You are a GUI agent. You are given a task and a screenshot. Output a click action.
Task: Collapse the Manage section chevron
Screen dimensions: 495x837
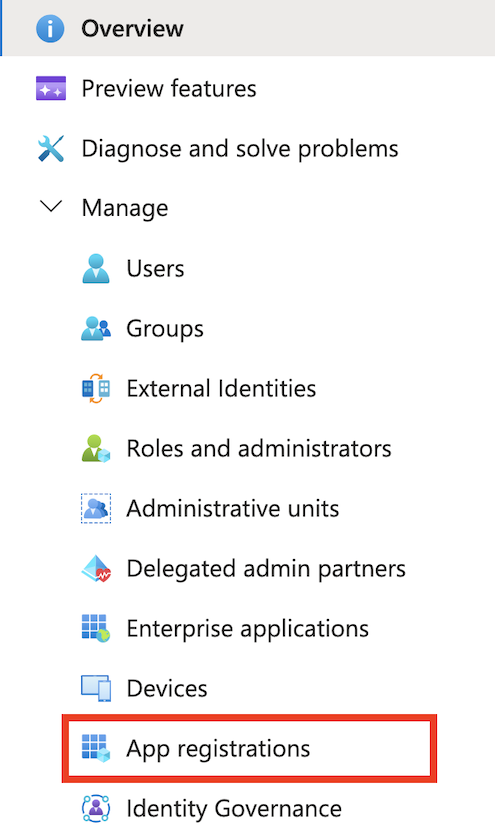[51, 207]
